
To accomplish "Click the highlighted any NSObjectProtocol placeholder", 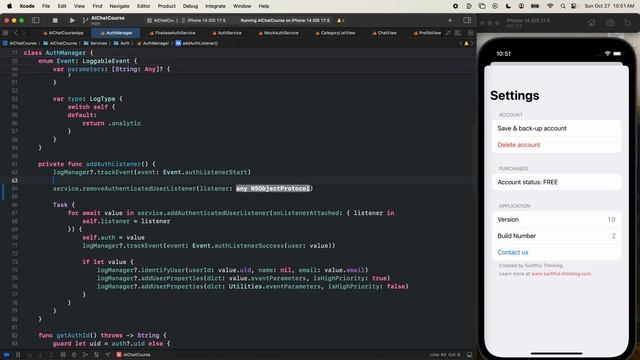I will (273, 188).
